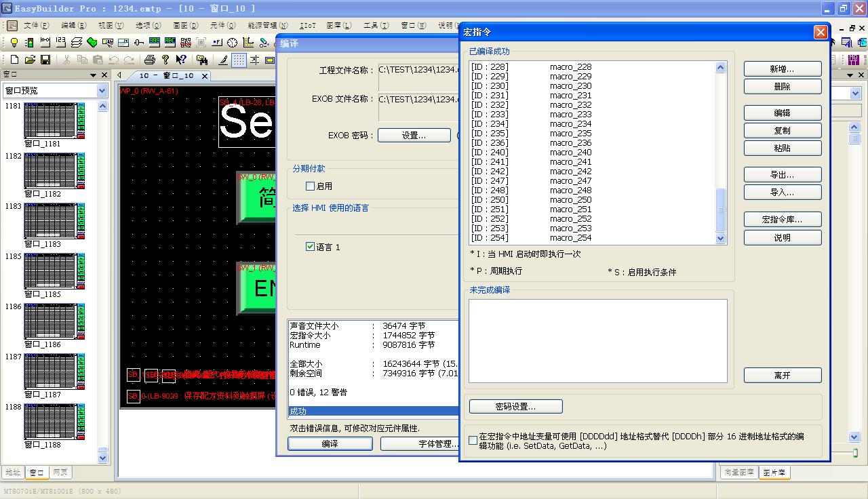This screenshot has height=499, width=868.
Task: Uncheck the 语言 1 checkbox
Action: (310, 247)
